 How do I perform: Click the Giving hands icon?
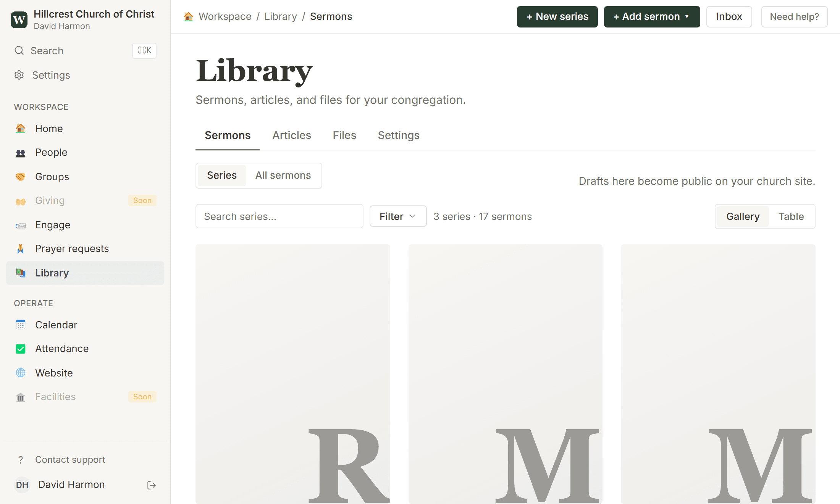coord(21,201)
